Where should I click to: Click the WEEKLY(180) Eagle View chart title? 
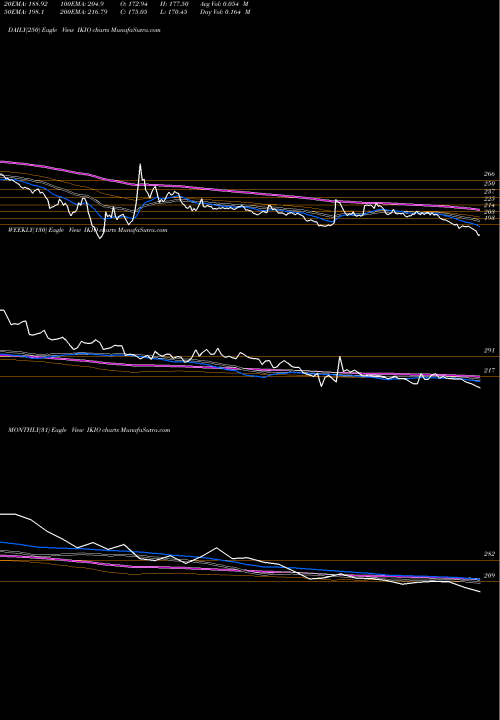coord(87,230)
